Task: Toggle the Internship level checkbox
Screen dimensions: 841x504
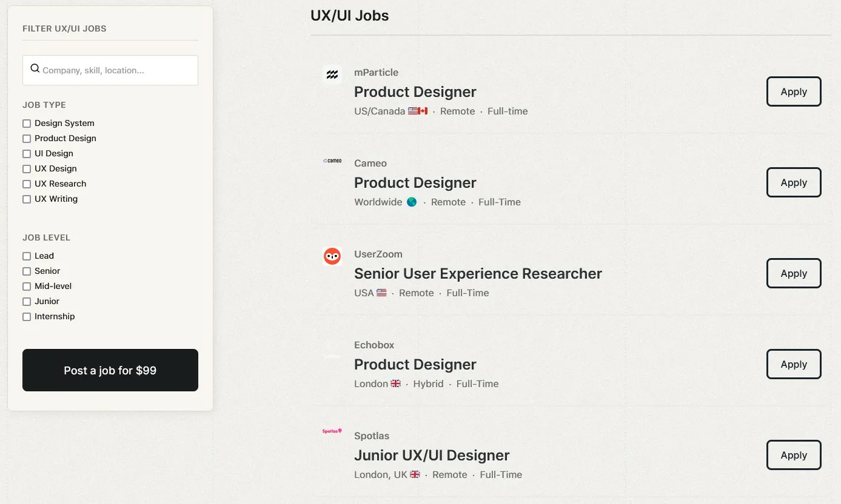Action: (x=27, y=317)
